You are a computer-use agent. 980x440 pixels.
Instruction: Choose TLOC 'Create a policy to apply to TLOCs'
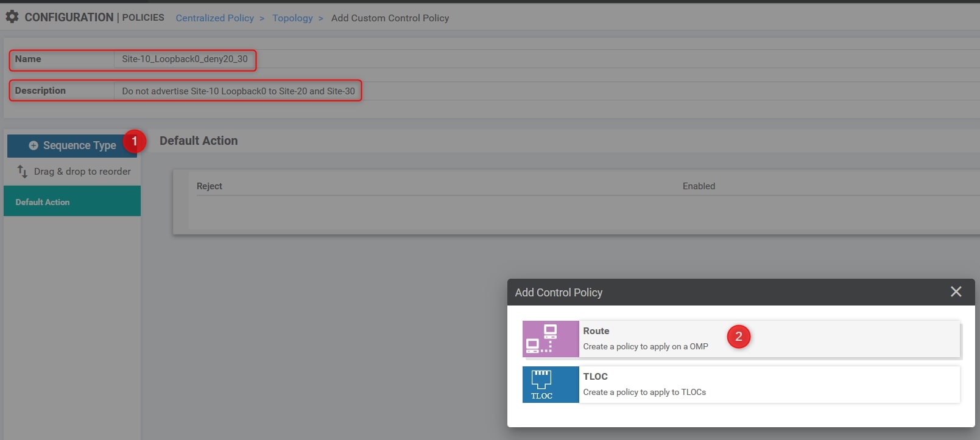644,392
